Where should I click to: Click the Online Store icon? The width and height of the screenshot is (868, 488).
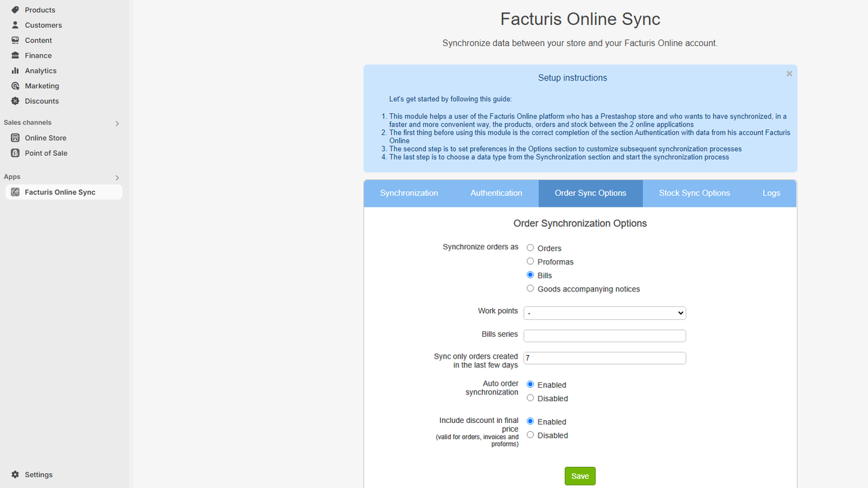(15, 138)
